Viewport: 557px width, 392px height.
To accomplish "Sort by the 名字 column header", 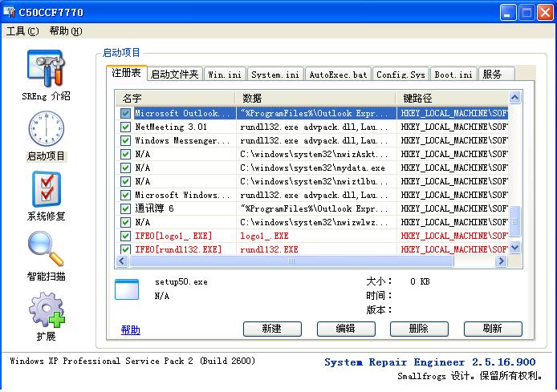I will click(175, 99).
